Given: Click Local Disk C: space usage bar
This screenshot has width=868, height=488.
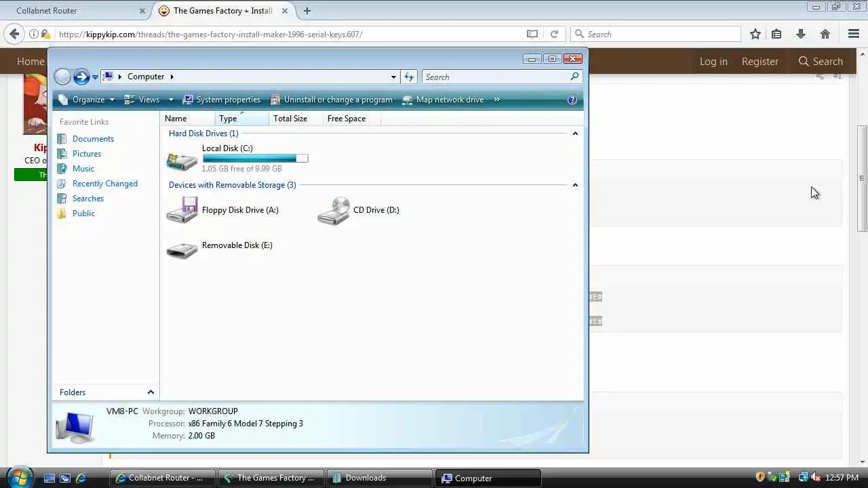Looking at the screenshot, I should tap(255, 159).
